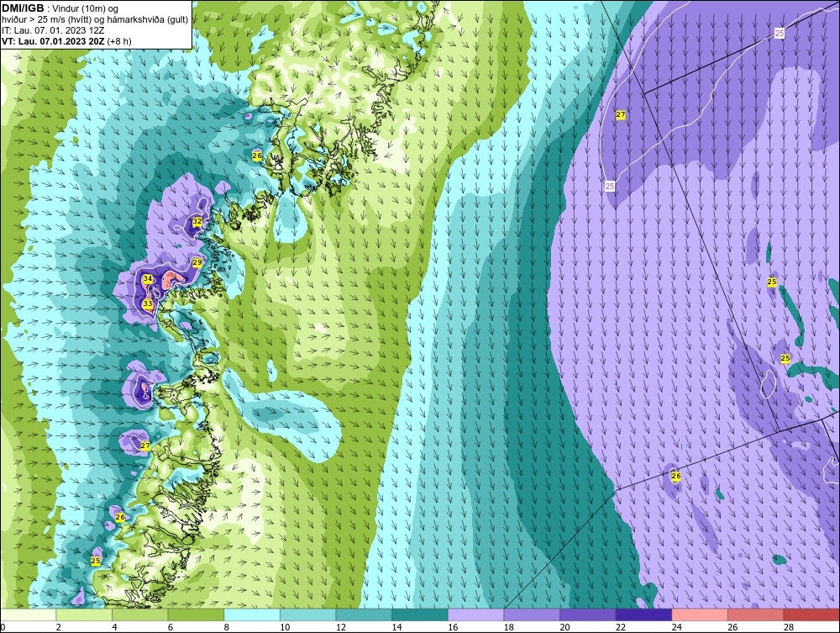
Task: Click the olive green 6–8 m/s legend swatch
Action: click(x=196, y=615)
